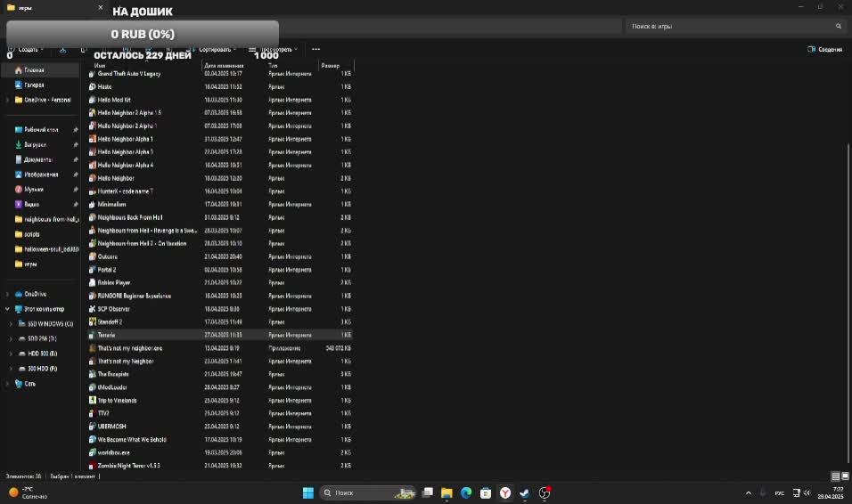Show hidden system tray icons chevron
The image size is (852, 504).
tap(749, 493)
